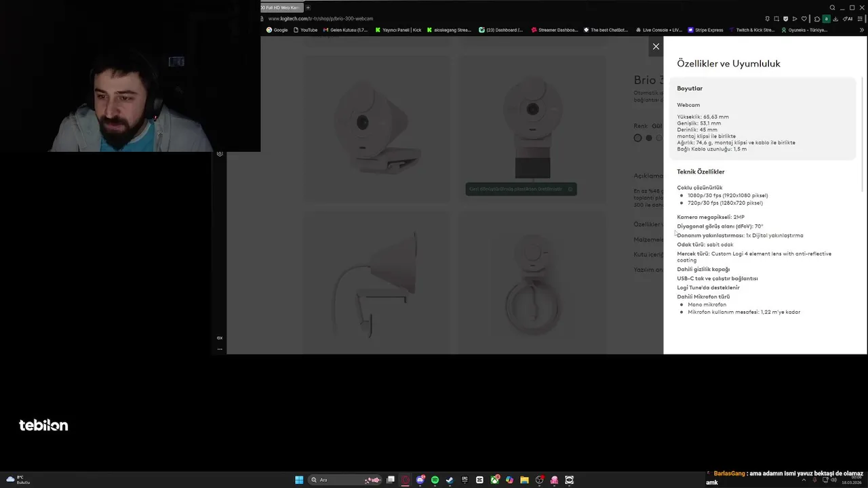Open the Windows Start menu
The height and width of the screenshot is (488, 868).
coord(299,480)
